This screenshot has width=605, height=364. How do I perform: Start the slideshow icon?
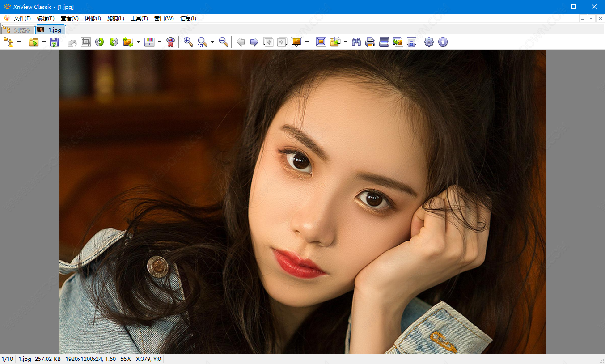click(x=296, y=42)
